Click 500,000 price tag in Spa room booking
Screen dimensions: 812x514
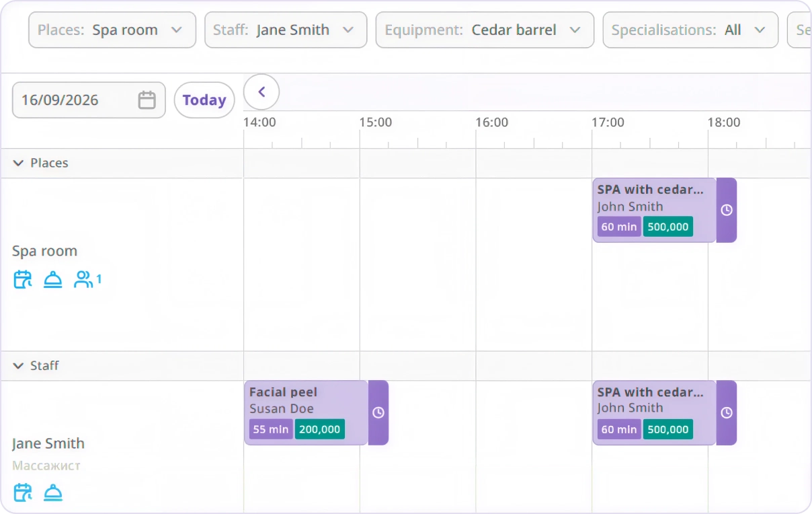click(x=668, y=227)
